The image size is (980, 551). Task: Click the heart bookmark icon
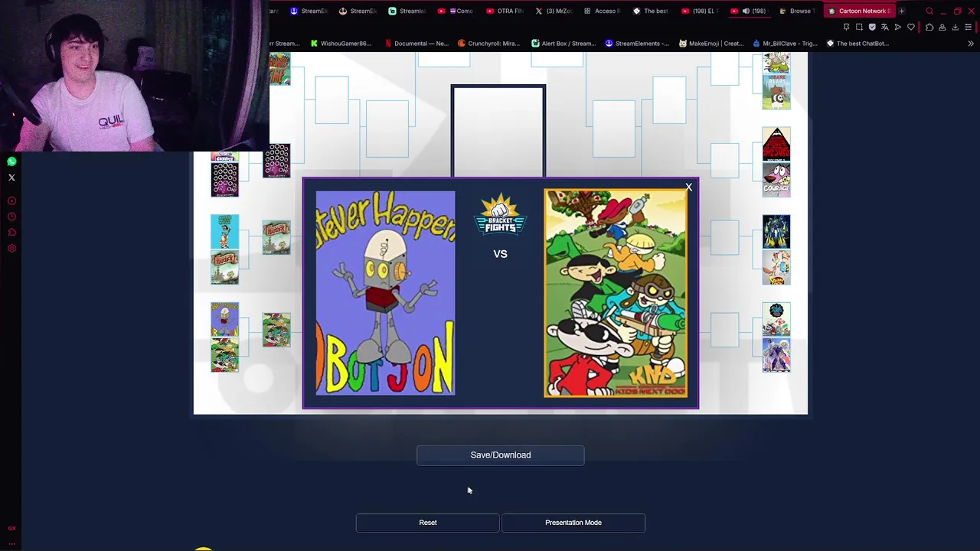click(x=911, y=28)
